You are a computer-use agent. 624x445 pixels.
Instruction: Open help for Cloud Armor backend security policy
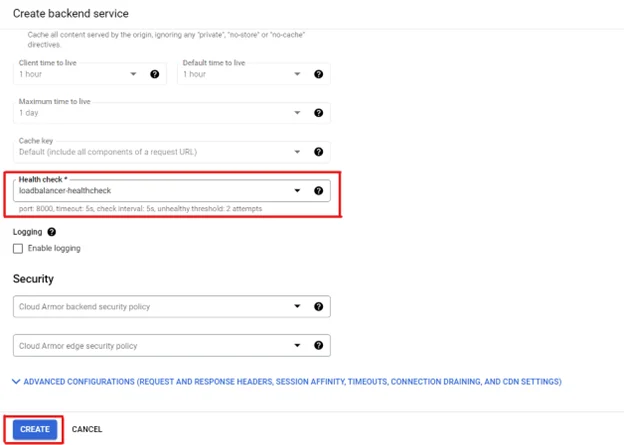(x=318, y=306)
